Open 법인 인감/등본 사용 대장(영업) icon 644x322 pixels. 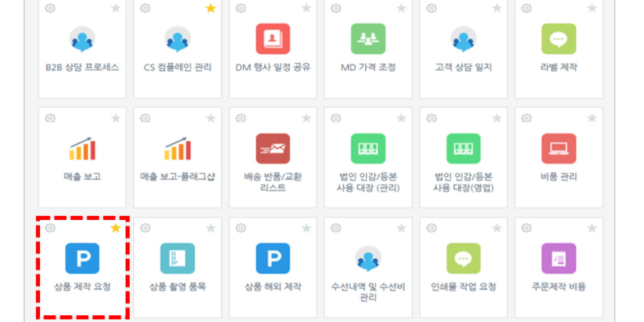[463, 148]
